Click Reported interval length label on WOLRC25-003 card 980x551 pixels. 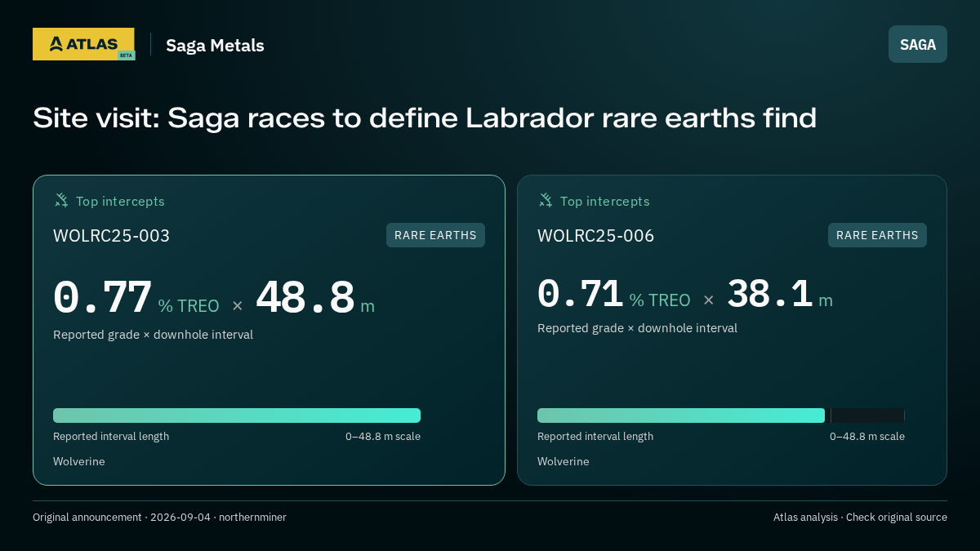click(111, 437)
